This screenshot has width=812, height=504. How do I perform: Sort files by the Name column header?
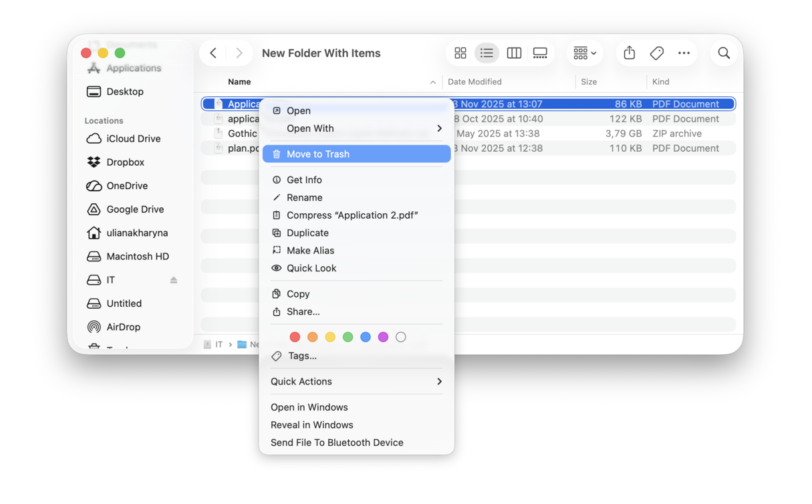click(240, 82)
